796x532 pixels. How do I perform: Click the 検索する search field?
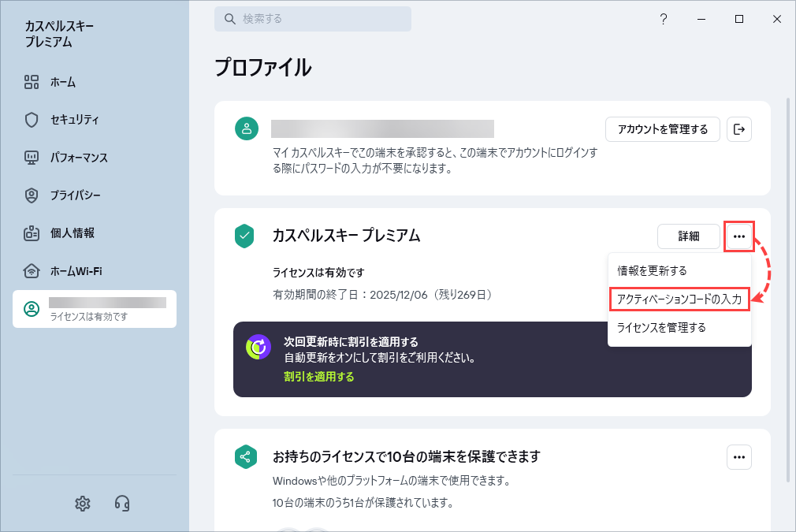(x=313, y=19)
